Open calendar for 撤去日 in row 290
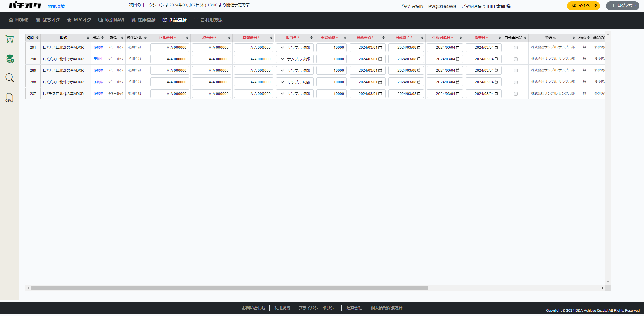 coord(496,59)
